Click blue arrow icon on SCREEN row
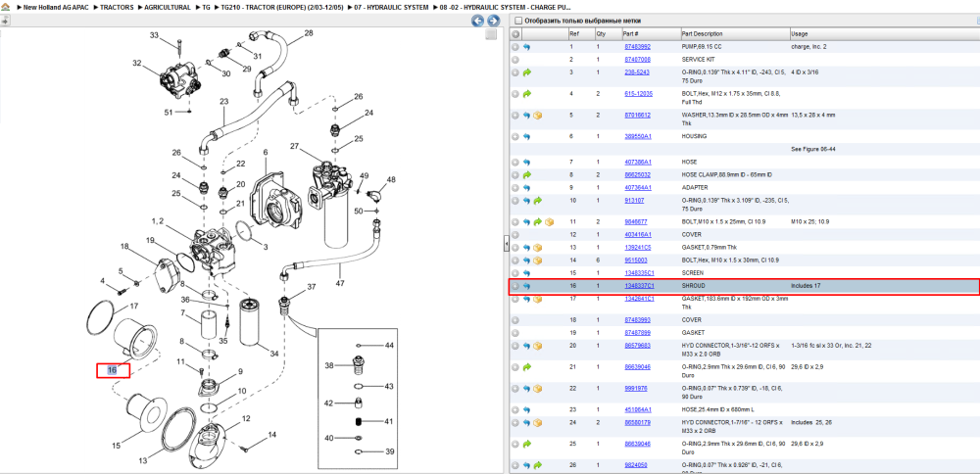980x474 pixels. pyautogui.click(x=526, y=273)
